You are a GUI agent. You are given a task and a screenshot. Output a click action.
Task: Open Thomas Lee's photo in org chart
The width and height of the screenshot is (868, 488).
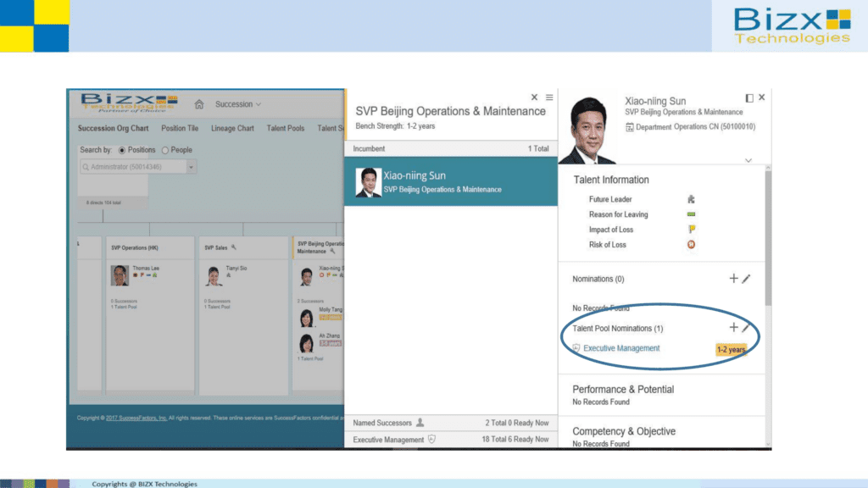[120, 275]
